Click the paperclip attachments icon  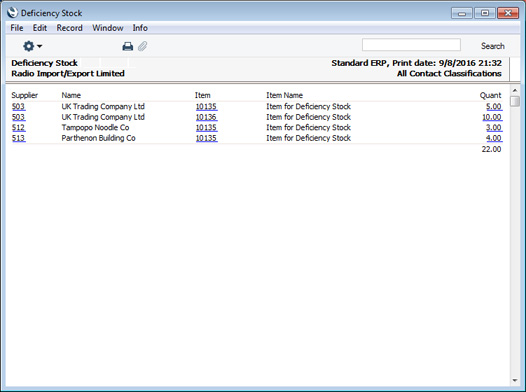[x=143, y=46]
